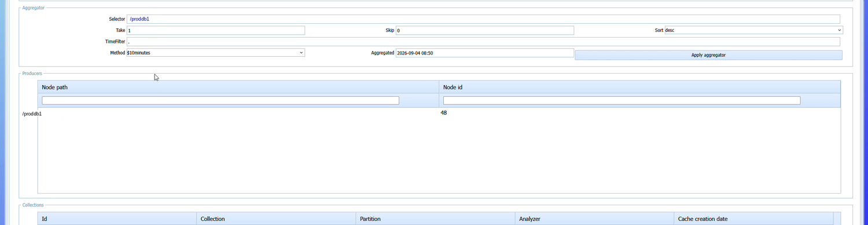This screenshot has width=868, height=225.
Task: Click the Take input field
Action: click(216, 30)
